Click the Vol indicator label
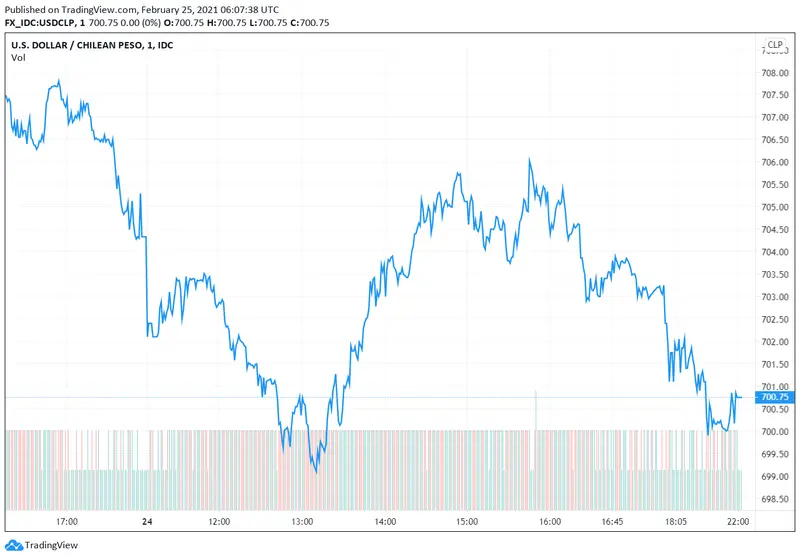The image size is (800, 559). coord(18,58)
